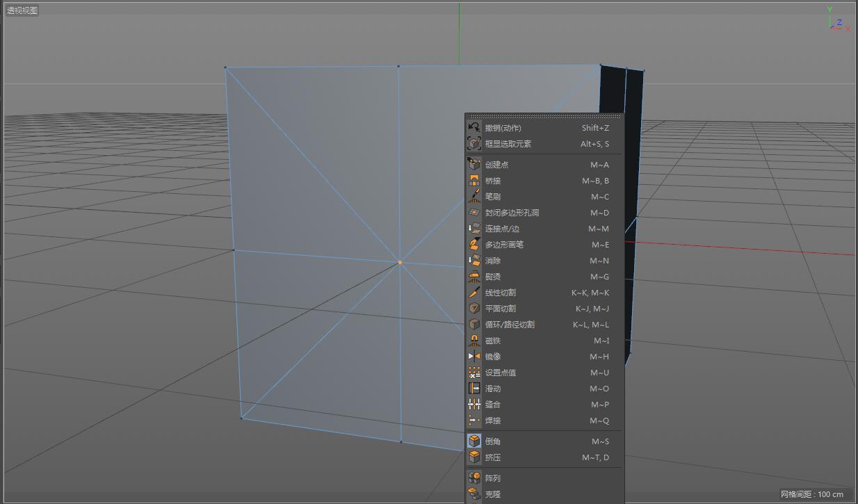858x504 pixels.
Task: Click the Mirror (镜像) tool icon
Action: point(474,357)
